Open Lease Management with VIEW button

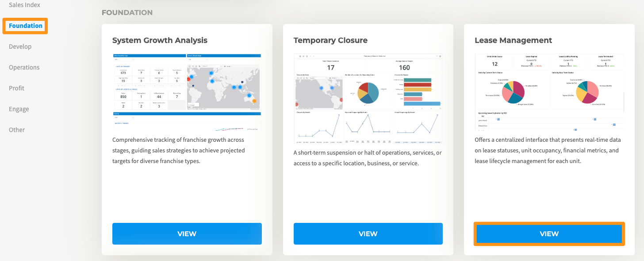tap(549, 234)
